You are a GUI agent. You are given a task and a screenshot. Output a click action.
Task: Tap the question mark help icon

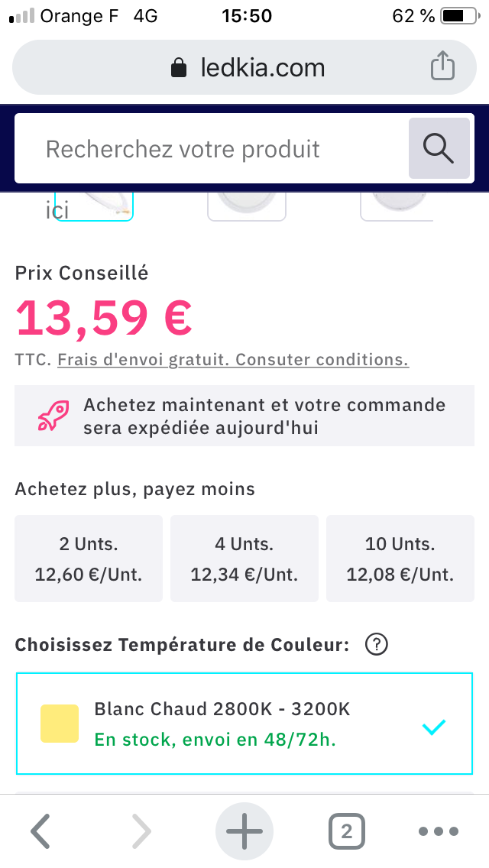(x=376, y=645)
